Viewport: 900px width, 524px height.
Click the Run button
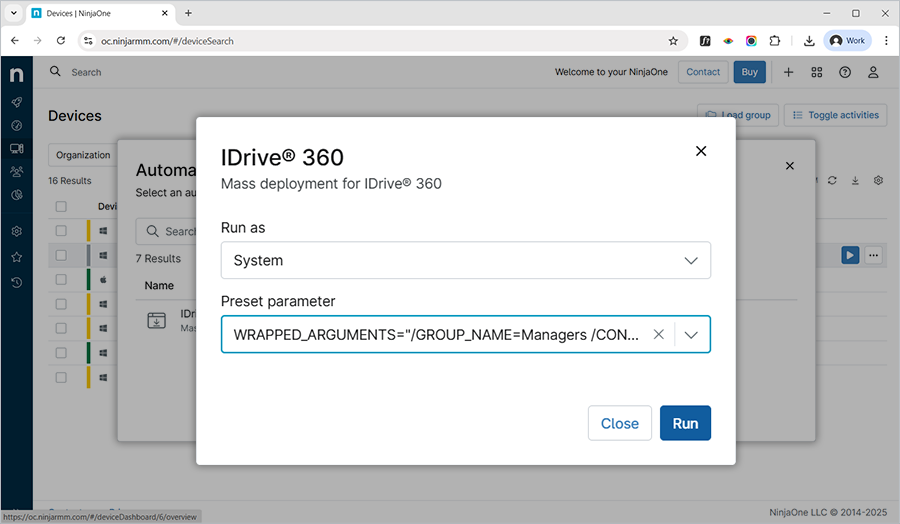[685, 423]
